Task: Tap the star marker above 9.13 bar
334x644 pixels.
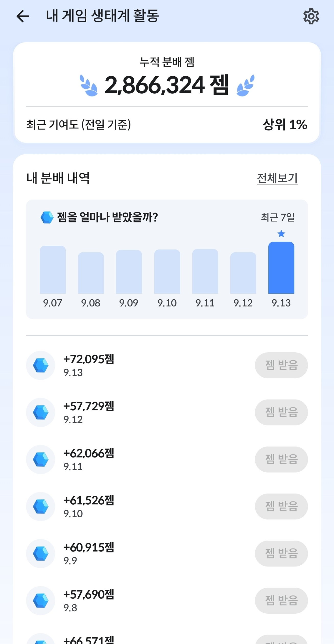Action: (281, 233)
